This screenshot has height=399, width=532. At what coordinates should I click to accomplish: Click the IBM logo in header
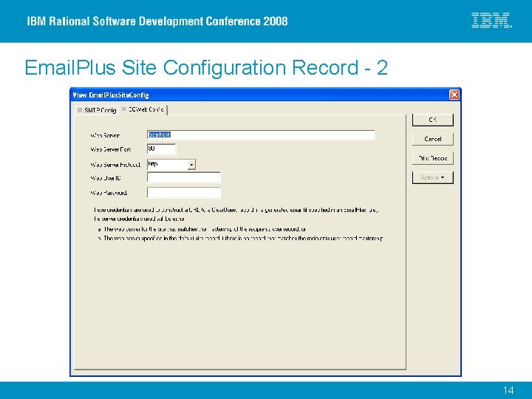click(491, 21)
